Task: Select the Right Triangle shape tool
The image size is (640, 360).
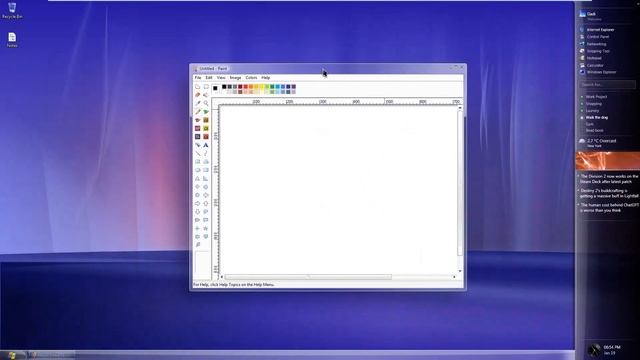Action: pos(206,178)
